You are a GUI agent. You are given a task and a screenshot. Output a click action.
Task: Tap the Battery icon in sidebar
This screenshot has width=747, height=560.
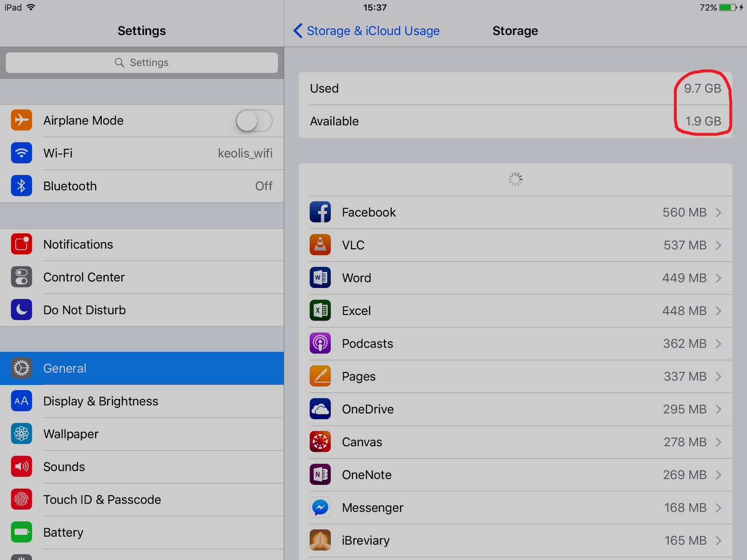pyautogui.click(x=21, y=532)
